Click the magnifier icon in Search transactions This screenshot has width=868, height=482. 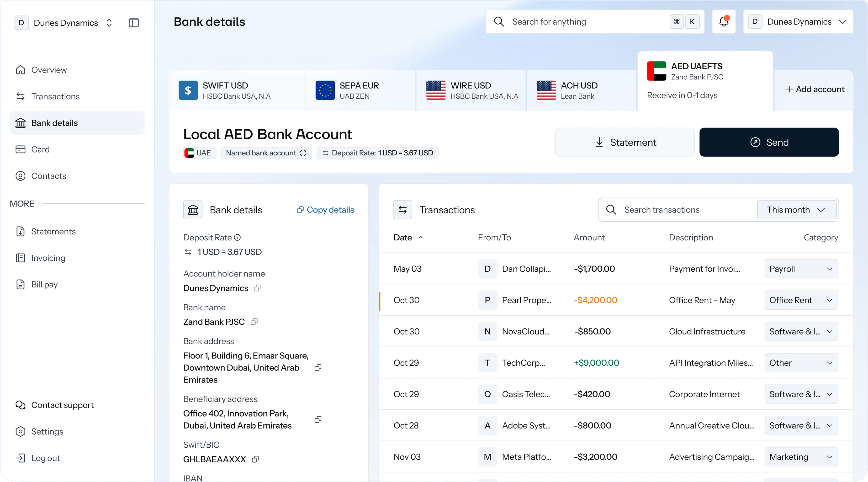611,210
